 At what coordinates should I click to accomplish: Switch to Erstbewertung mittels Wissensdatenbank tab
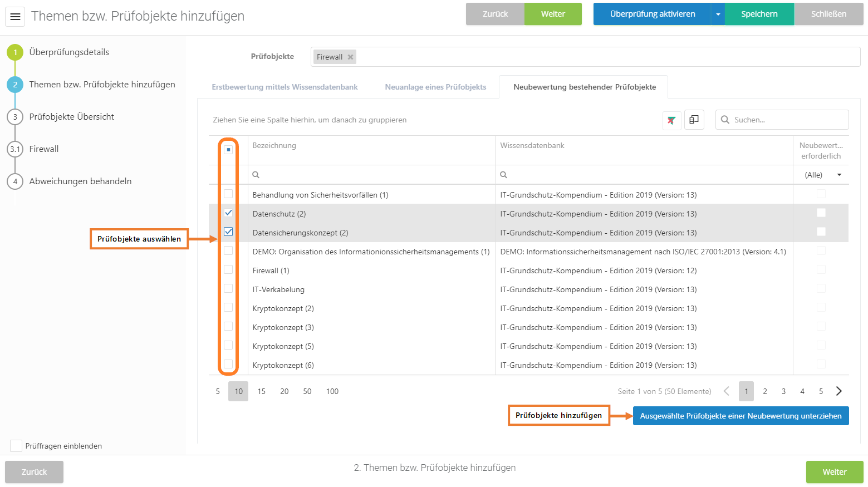[x=285, y=87]
